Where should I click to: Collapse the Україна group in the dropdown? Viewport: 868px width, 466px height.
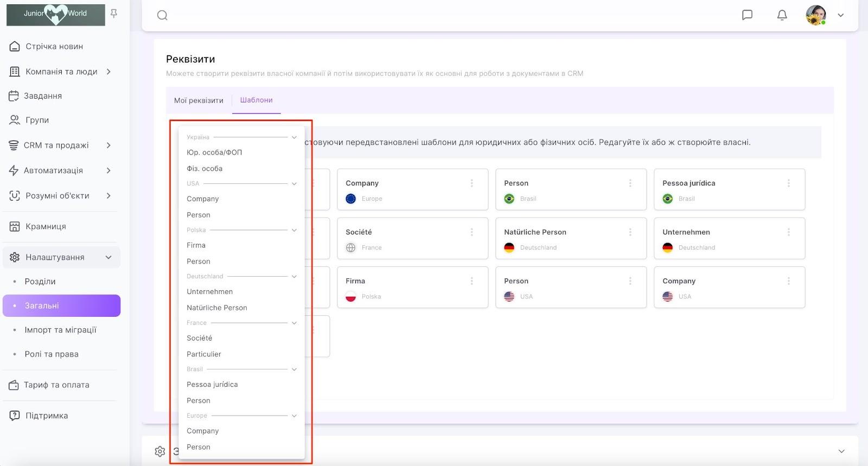click(x=294, y=137)
